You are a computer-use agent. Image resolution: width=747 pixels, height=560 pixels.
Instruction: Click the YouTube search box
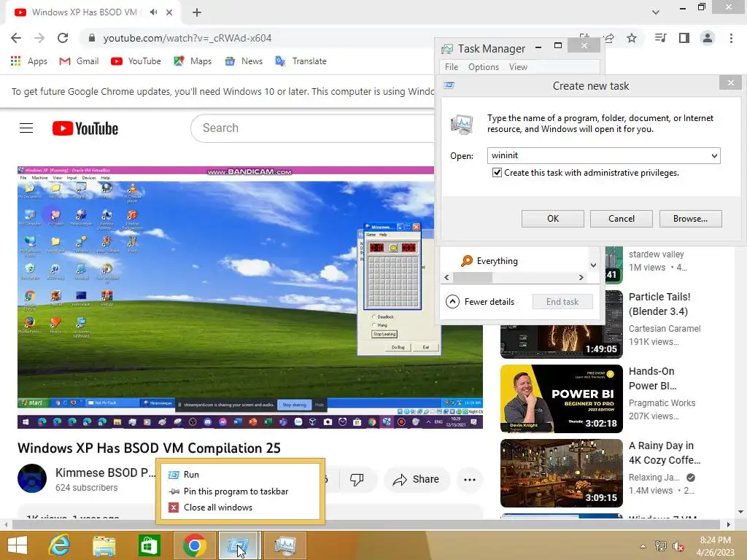(312, 128)
